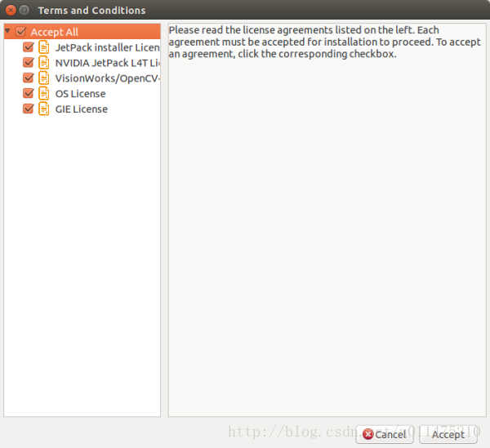
Task: Click the window maximize button in title bar
Action: point(24,11)
